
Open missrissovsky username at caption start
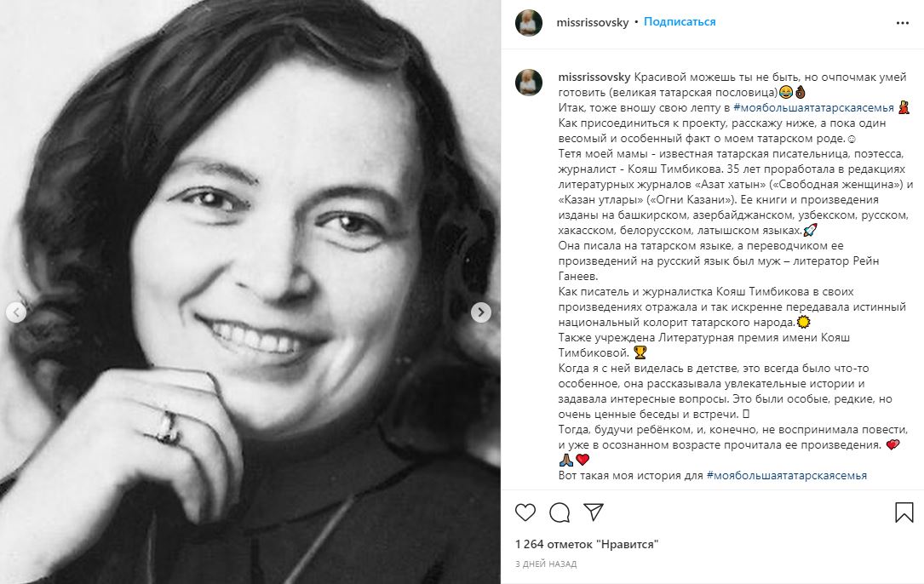593,76
